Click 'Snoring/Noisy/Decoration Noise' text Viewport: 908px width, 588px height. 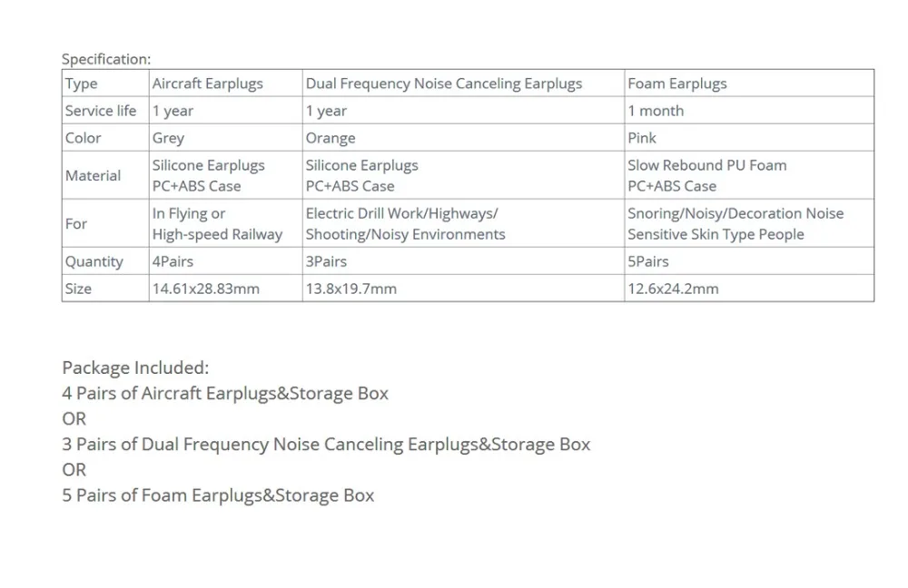735,213
